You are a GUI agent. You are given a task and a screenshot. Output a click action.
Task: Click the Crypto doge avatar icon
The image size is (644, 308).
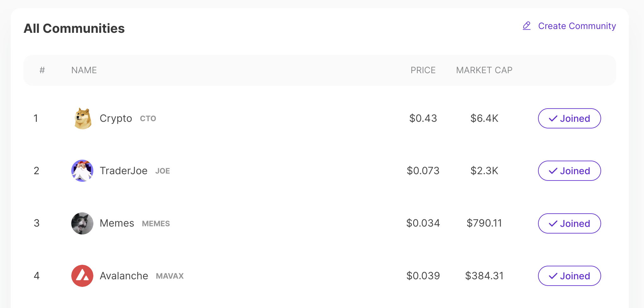(83, 118)
